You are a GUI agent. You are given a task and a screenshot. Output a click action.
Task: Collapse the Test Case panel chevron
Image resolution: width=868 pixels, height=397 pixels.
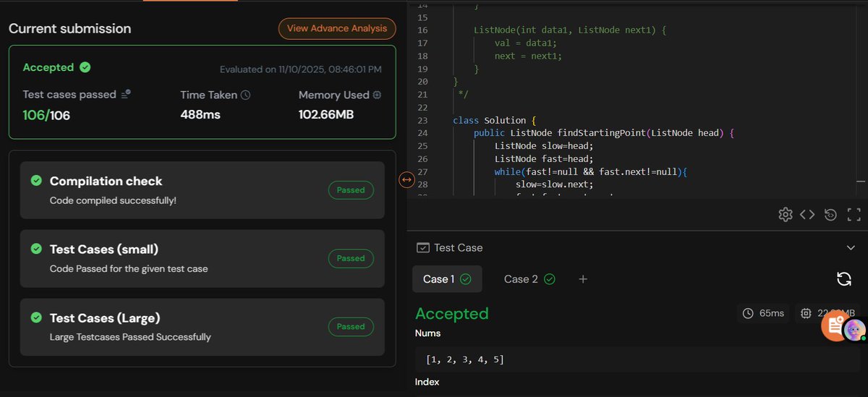click(851, 247)
